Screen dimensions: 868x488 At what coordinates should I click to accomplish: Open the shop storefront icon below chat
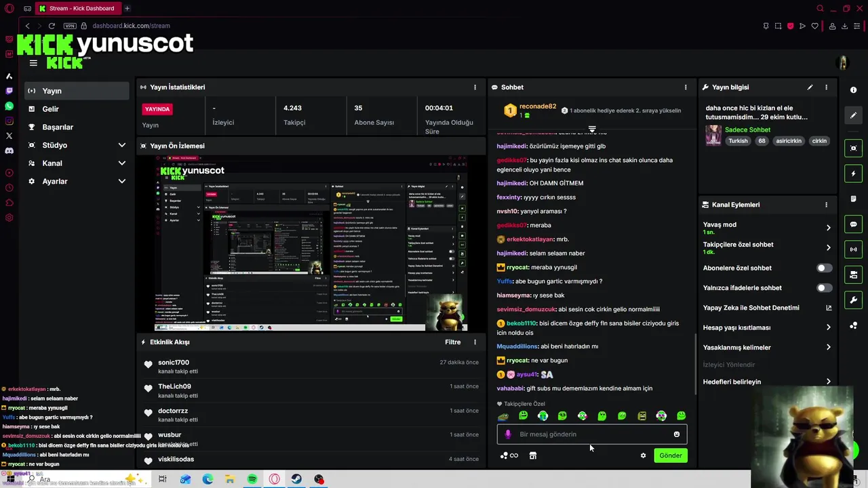pyautogui.click(x=533, y=455)
